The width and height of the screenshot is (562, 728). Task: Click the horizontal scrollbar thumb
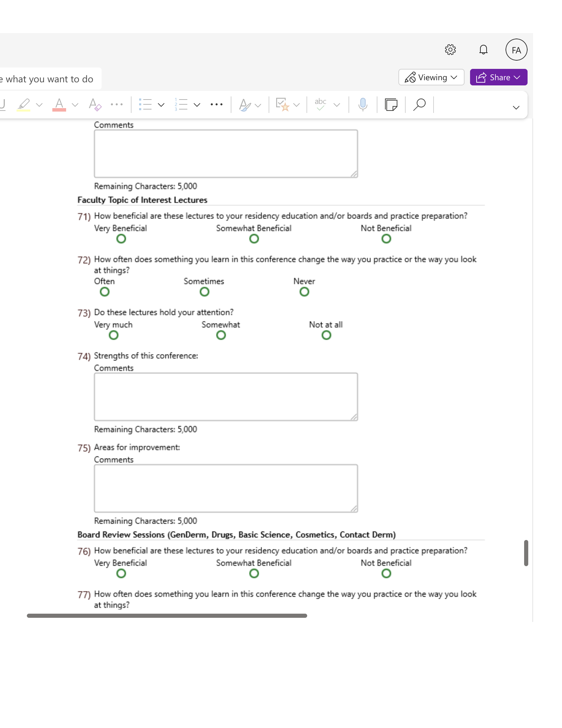pos(167,616)
